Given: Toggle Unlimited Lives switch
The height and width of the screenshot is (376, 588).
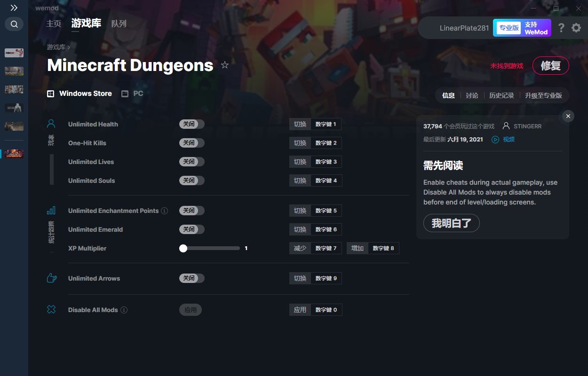Looking at the screenshot, I should [x=192, y=162].
